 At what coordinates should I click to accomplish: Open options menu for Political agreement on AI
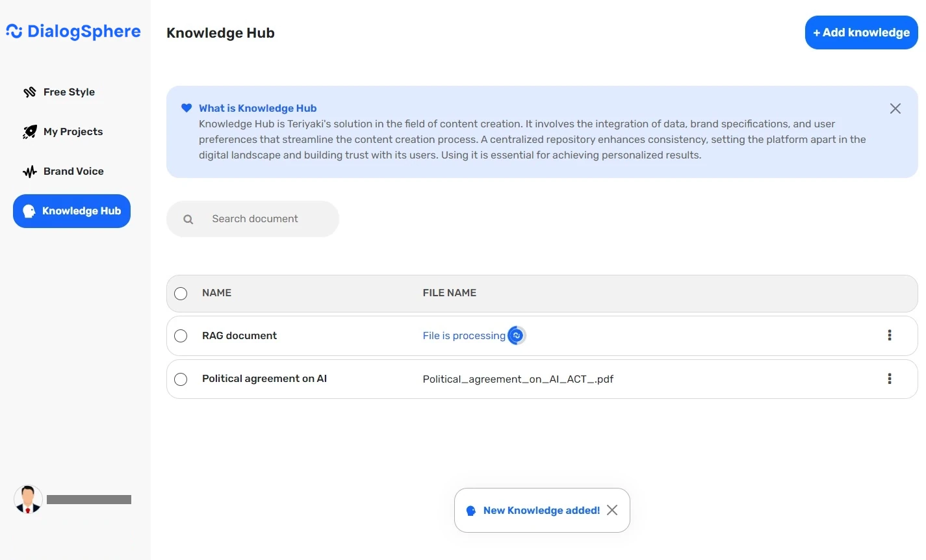(x=890, y=379)
